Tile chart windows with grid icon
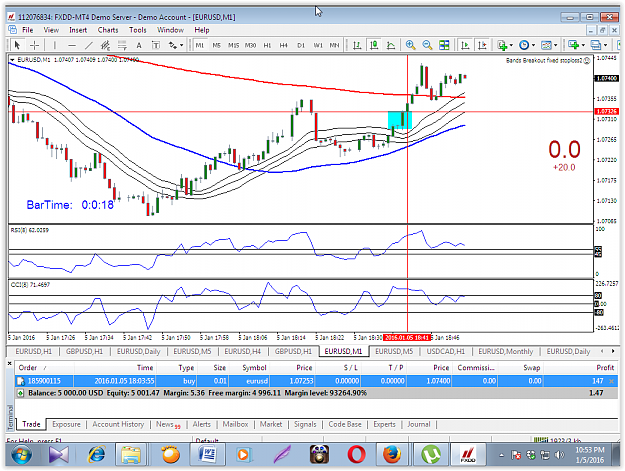This screenshot has width=625, height=471. pos(444,45)
